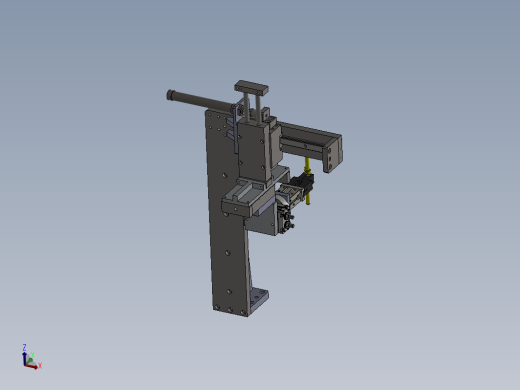Click the XYZ orientation triad

32,357
